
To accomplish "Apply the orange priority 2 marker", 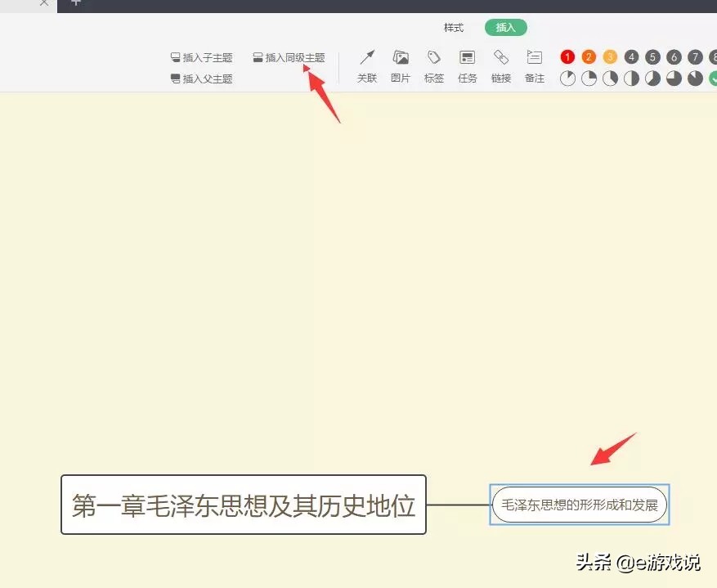I will tap(589, 57).
